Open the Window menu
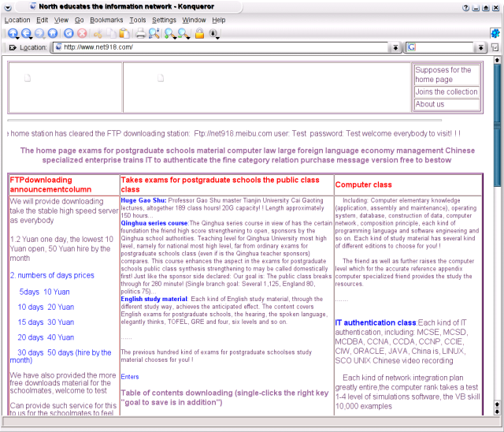The image size is (504, 432). tap(194, 20)
